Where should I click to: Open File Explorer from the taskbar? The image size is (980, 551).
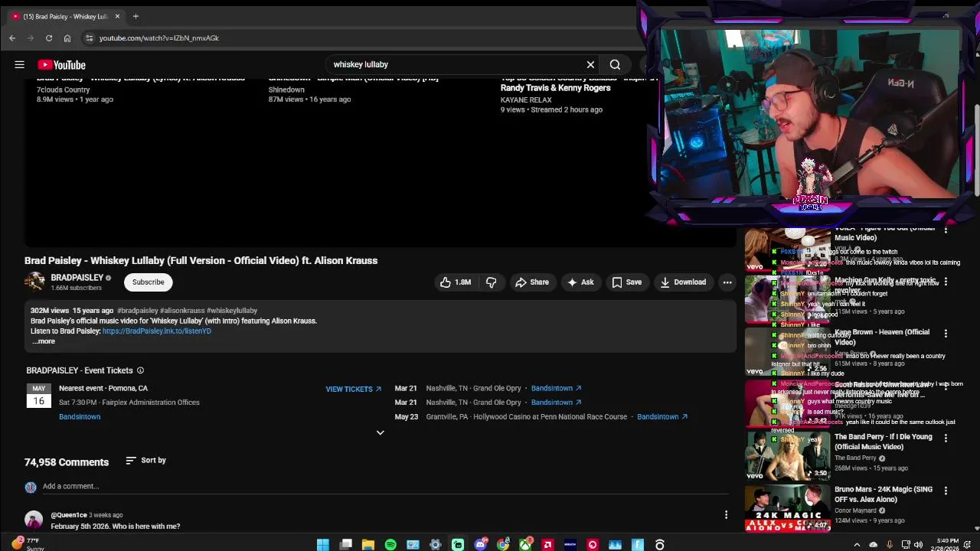click(368, 545)
